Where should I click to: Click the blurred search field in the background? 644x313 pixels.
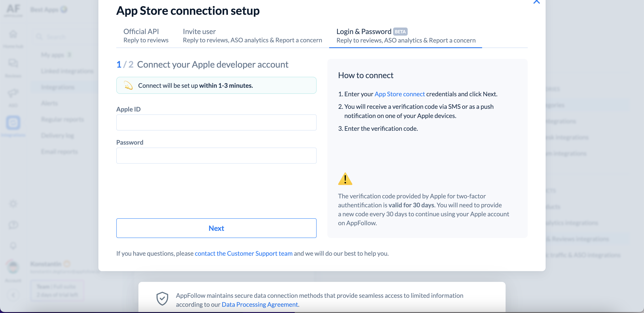pos(66,37)
